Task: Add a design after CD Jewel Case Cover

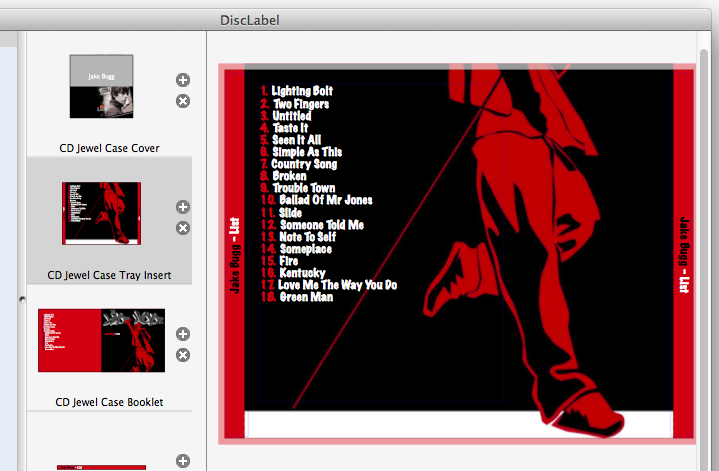Action: tap(183, 80)
